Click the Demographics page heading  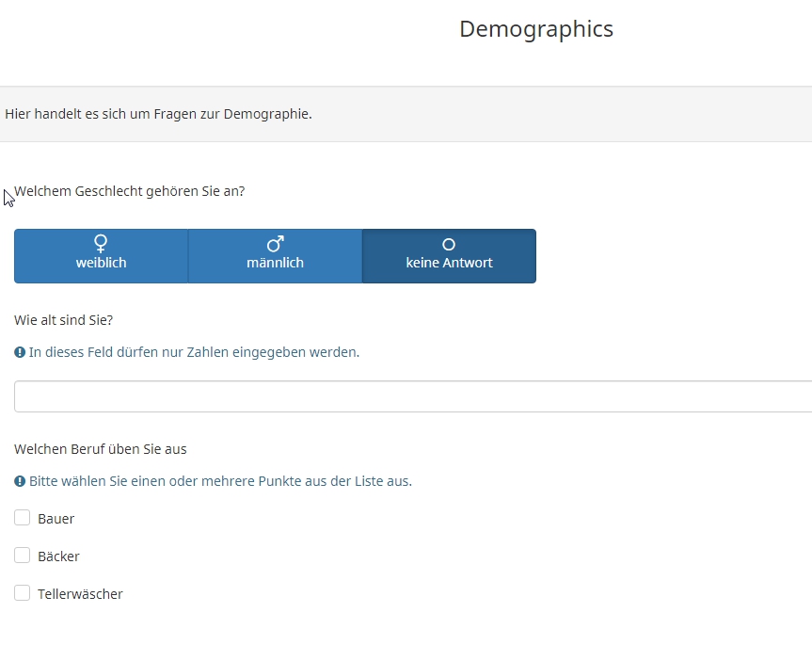[535, 29]
